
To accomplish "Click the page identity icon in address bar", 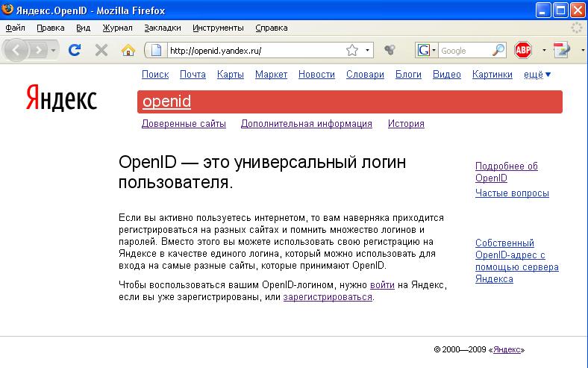I will tap(157, 50).
